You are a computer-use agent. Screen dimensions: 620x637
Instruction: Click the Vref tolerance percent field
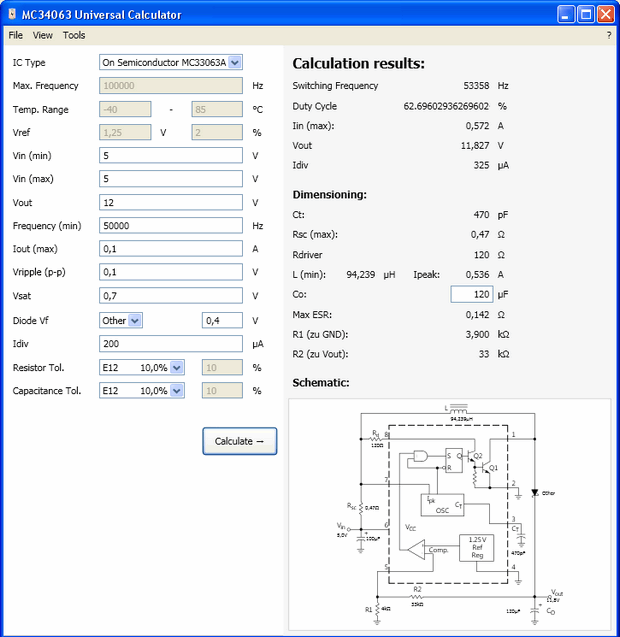tap(217, 132)
